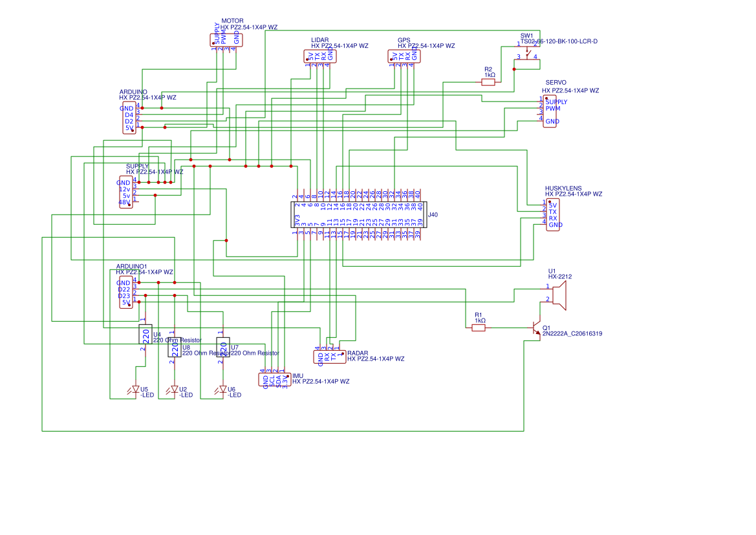Image resolution: width=756 pixels, height=535 pixels.
Task: Click the TS02-66-120-BK-100-LCR-D part name
Action: (x=559, y=41)
